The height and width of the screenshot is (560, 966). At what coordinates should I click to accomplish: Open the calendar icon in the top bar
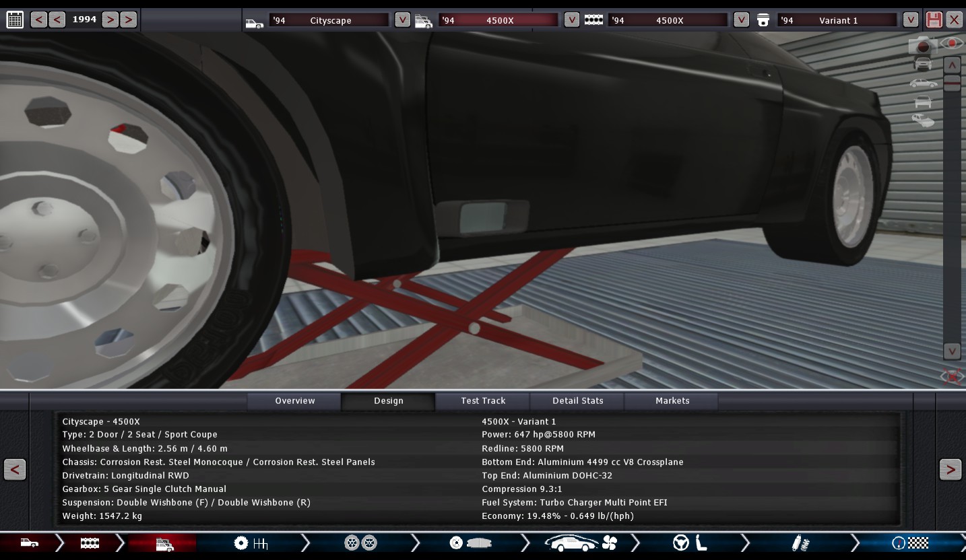coord(15,20)
